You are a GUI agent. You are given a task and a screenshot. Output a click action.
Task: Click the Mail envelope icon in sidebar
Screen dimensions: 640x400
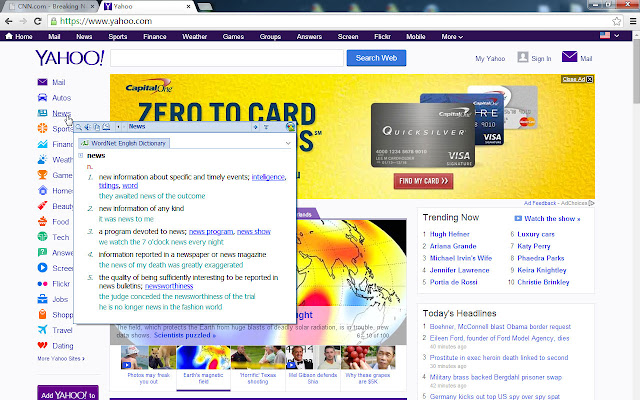tap(42, 82)
